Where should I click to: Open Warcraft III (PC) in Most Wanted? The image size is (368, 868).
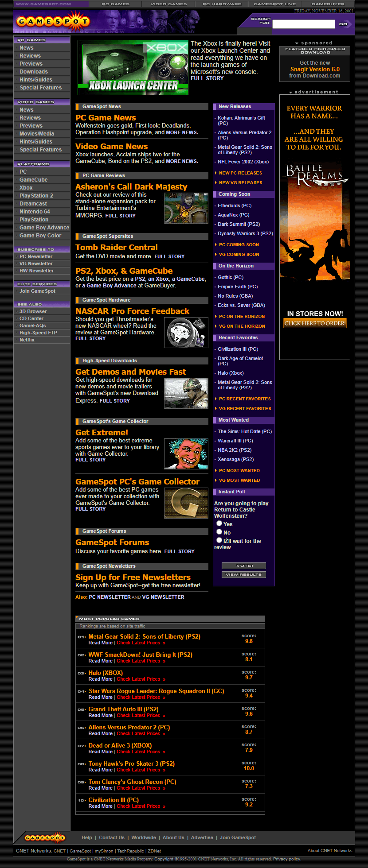pos(235,441)
